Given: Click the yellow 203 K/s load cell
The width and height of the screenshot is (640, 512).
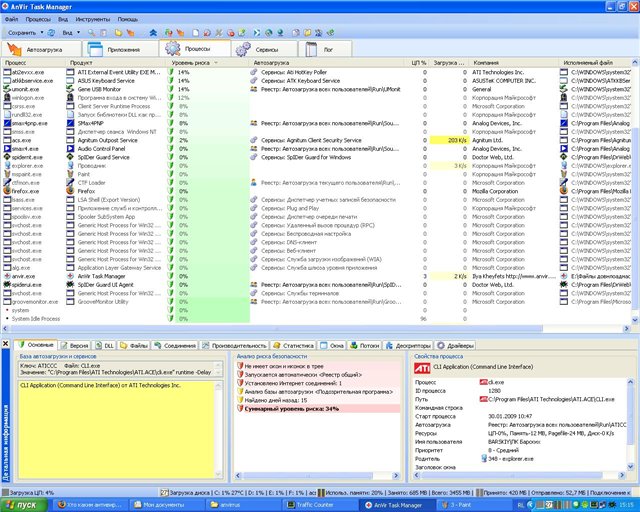Looking at the screenshot, I should pos(449,140).
